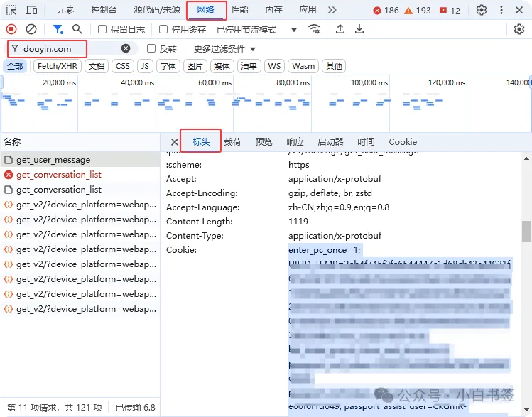Export HAR file download icon
Screen dimensions: 532x417
point(359,29)
